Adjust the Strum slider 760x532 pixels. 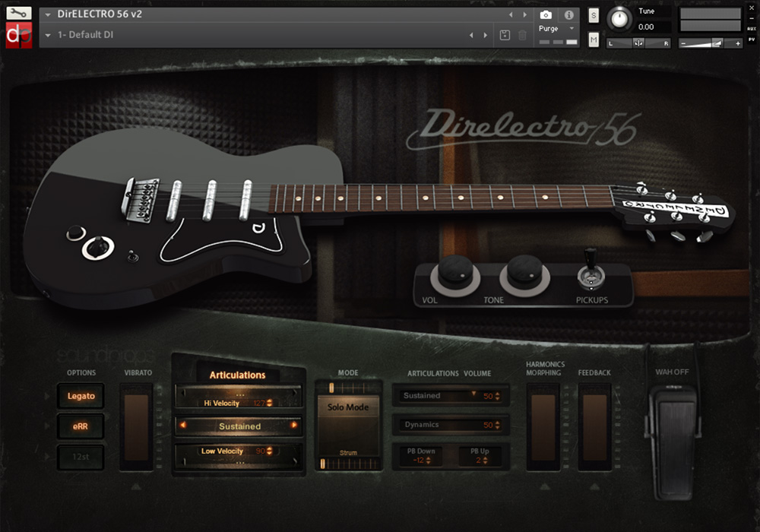click(x=348, y=464)
